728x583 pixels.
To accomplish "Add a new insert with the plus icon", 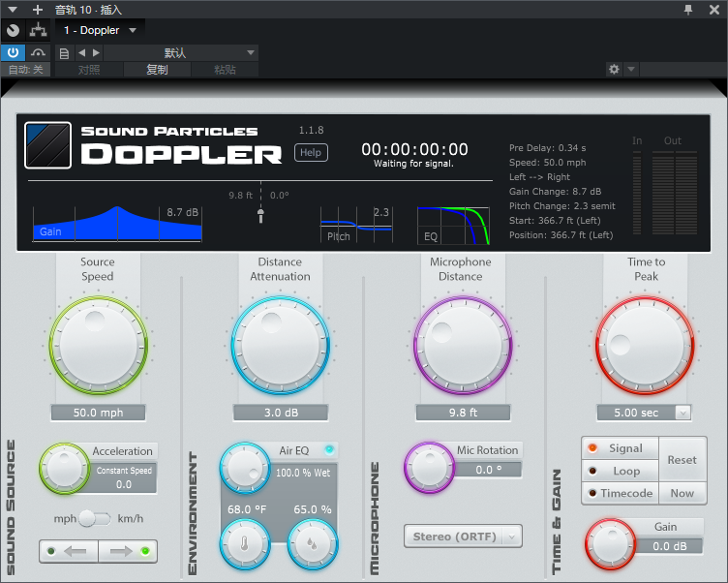I will [38, 10].
